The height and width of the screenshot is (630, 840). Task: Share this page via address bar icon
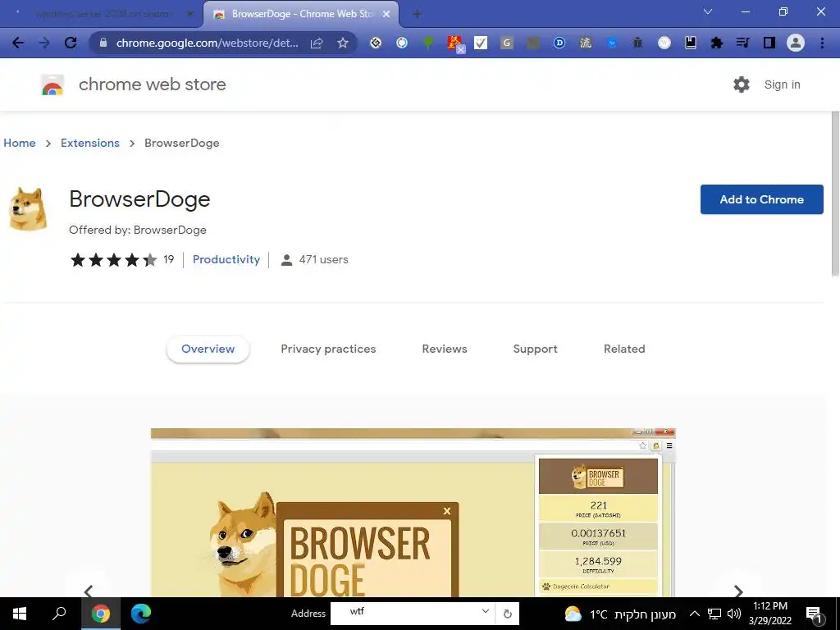(x=317, y=43)
